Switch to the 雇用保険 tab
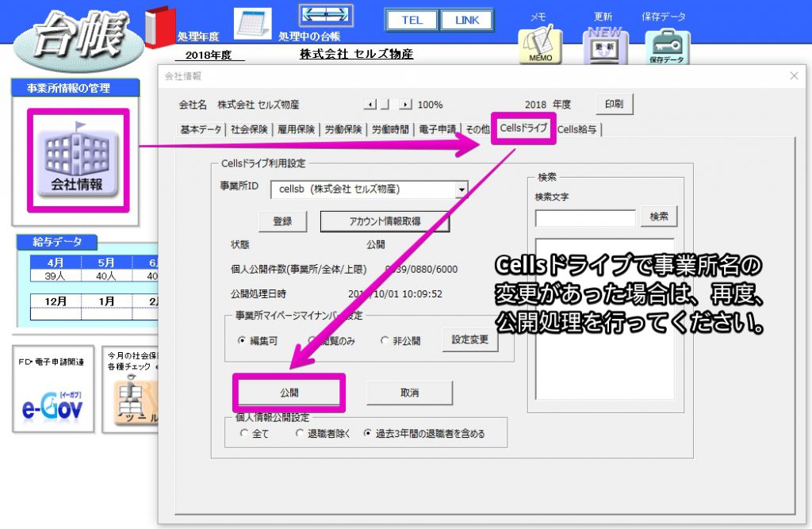 [x=297, y=129]
